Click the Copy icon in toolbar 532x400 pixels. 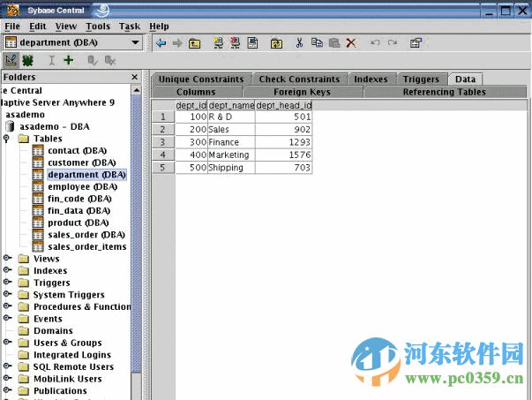pos(317,42)
